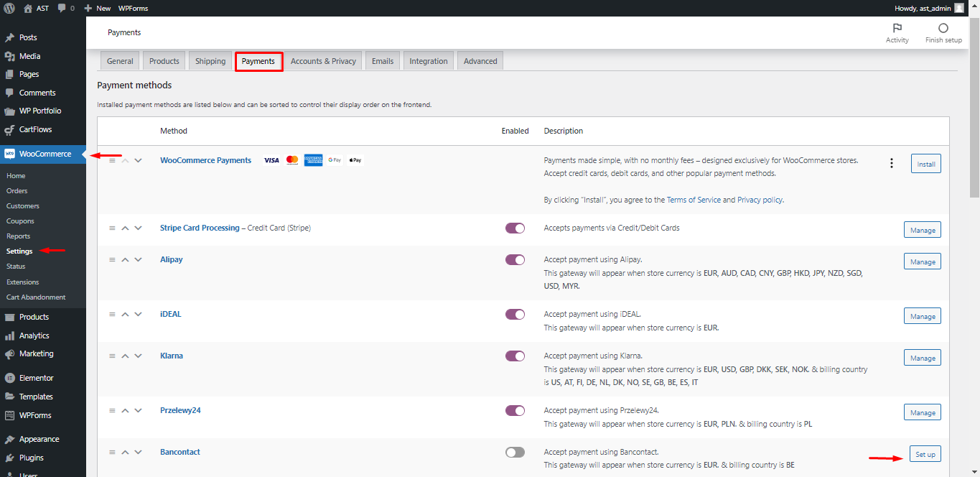
Task: Open Posts from the sidebar
Action: click(x=28, y=37)
